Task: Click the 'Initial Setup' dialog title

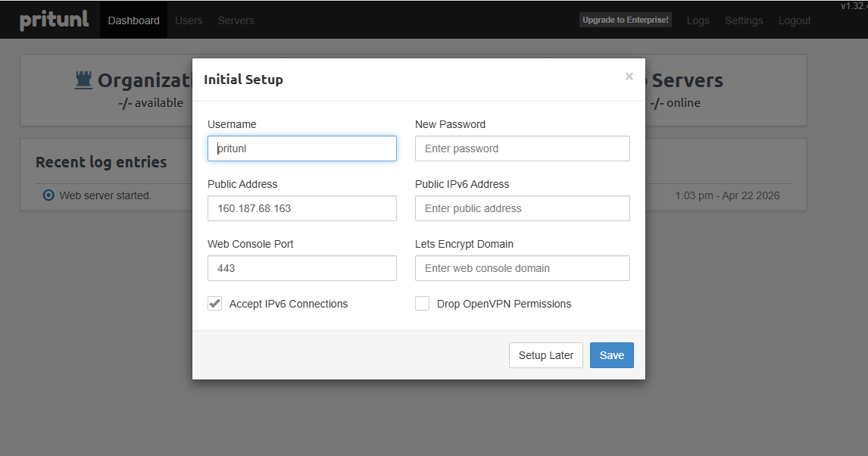Action: pyautogui.click(x=244, y=80)
